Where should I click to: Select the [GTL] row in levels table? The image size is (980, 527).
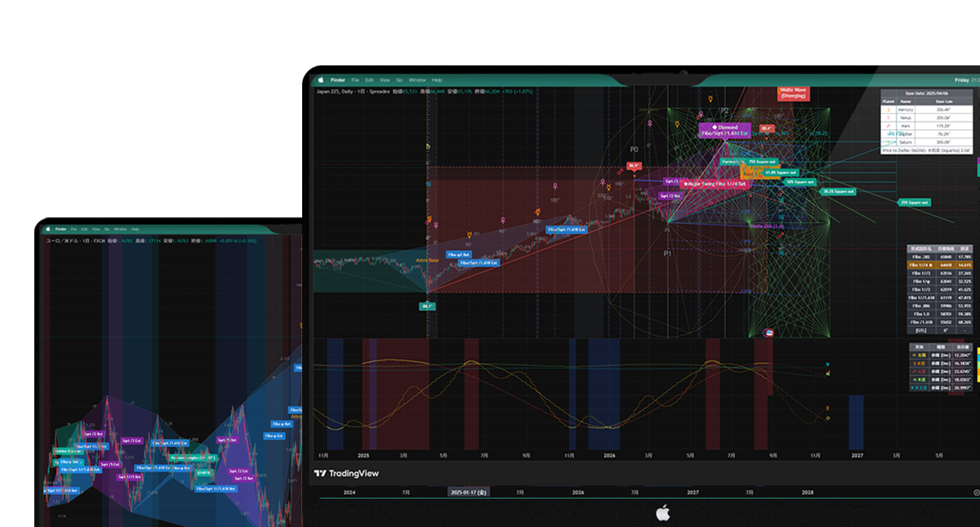(x=939, y=330)
